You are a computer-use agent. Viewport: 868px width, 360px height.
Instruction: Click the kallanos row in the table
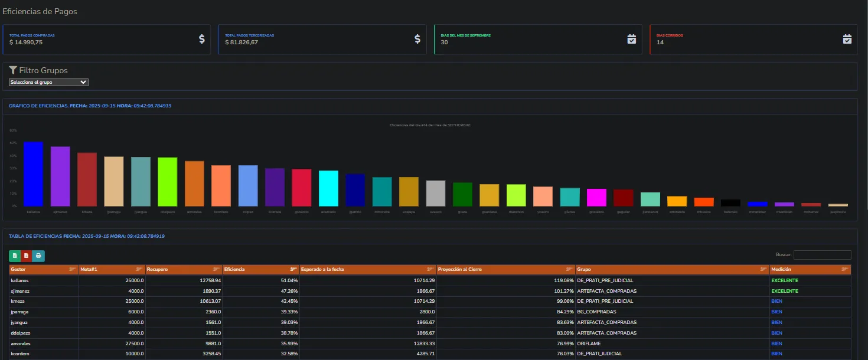pos(44,280)
